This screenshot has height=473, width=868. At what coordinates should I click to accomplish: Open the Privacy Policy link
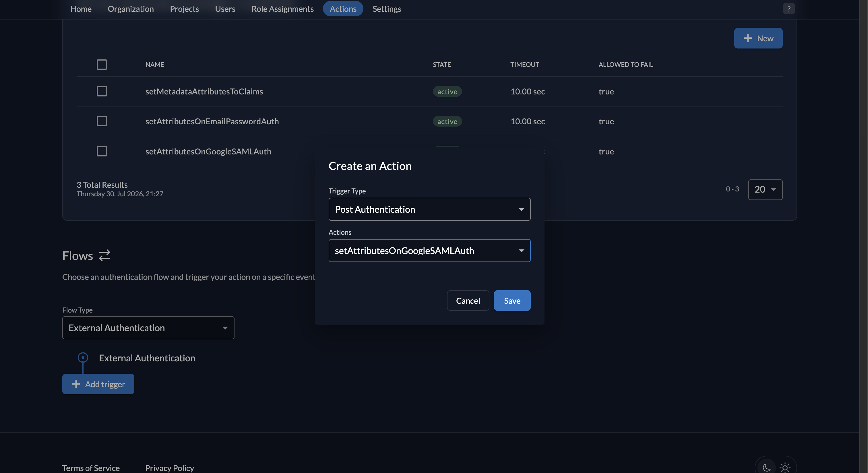(169, 468)
